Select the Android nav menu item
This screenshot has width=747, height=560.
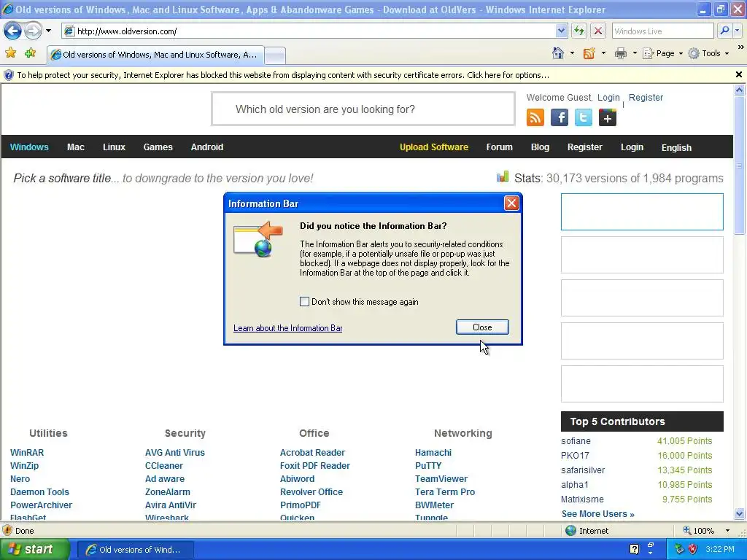(x=206, y=147)
